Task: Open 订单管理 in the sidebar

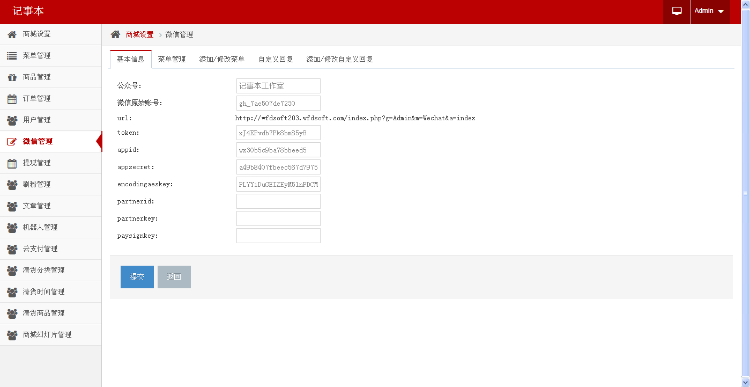Action: coord(50,99)
